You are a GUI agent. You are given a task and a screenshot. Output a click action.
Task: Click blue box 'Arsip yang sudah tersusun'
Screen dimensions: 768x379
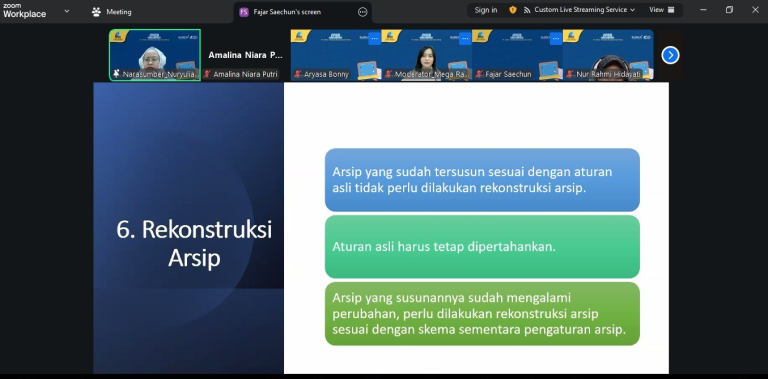point(482,180)
